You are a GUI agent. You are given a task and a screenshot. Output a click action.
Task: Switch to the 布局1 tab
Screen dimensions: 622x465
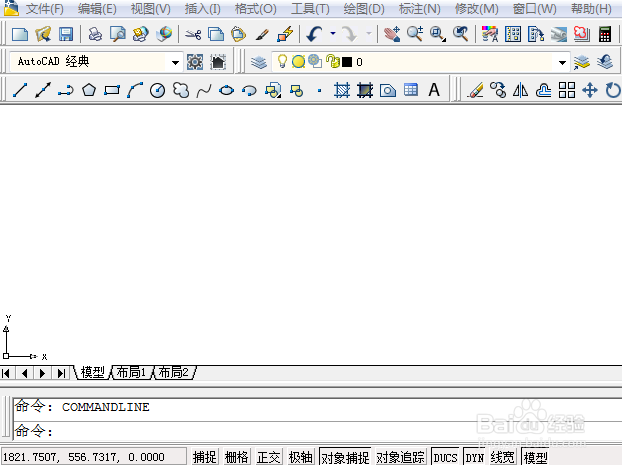click(x=131, y=372)
